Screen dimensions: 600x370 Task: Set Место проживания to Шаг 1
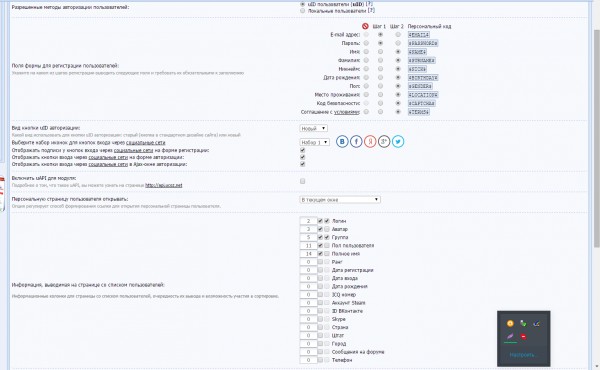[380, 95]
